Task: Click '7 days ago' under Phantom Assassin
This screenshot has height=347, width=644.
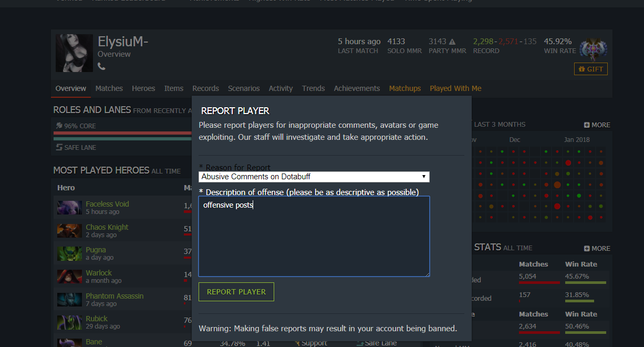Action: click(x=101, y=304)
